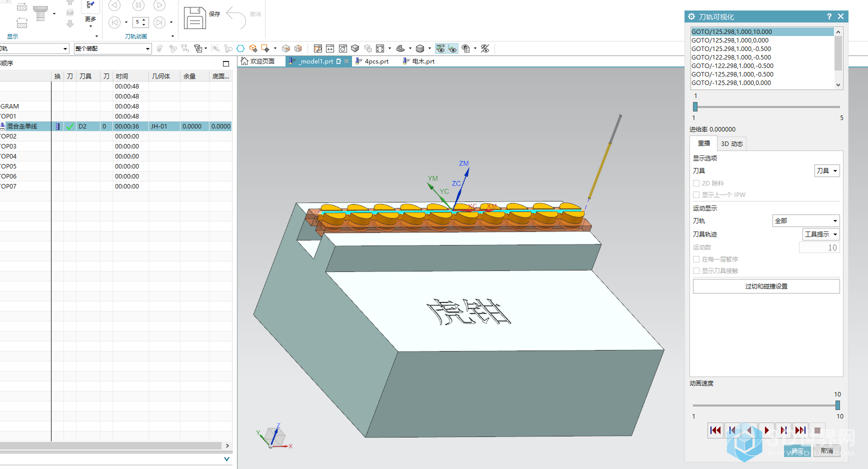Click the shaded box view icon in toolbar
This screenshot has height=469, width=868.
click(x=286, y=48)
